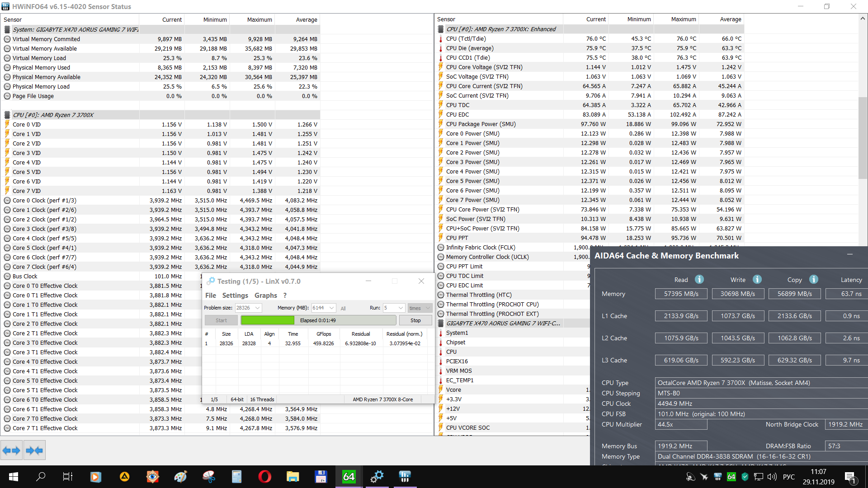868x488 pixels.
Task: Click the LinX gears taskbar icon
Action: pyautogui.click(x=377, y=477)
